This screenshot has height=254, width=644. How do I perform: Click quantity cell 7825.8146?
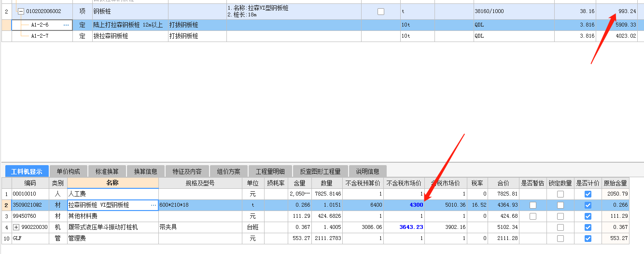pos(327,194)
